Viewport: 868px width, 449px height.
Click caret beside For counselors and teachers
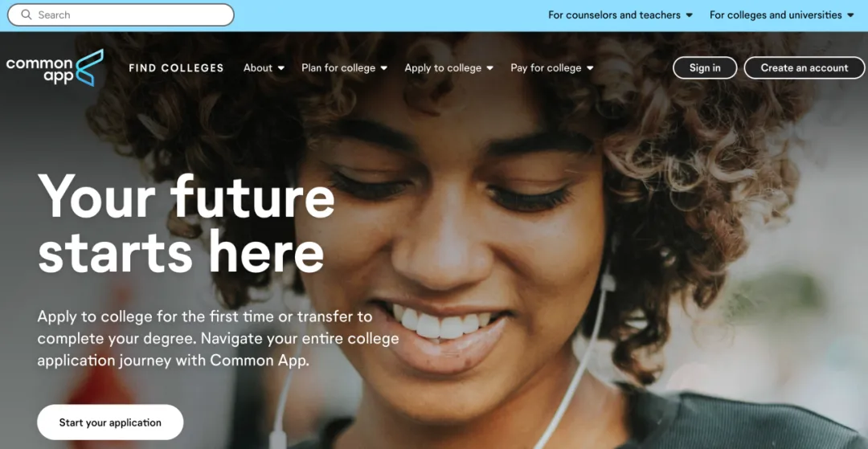690,15
